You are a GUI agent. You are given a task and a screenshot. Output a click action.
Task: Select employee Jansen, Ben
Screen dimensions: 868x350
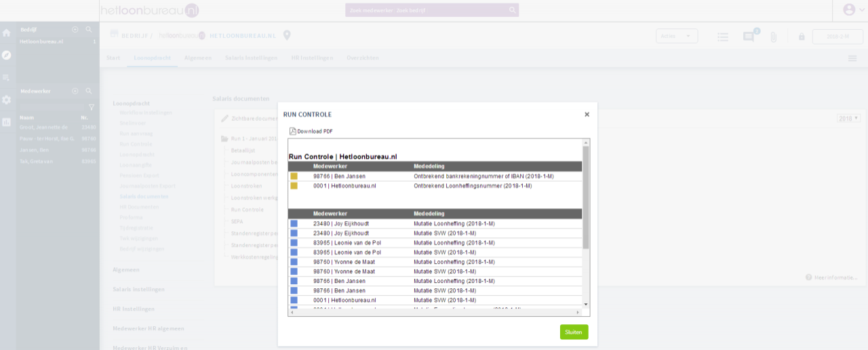(x=58, y=150)
